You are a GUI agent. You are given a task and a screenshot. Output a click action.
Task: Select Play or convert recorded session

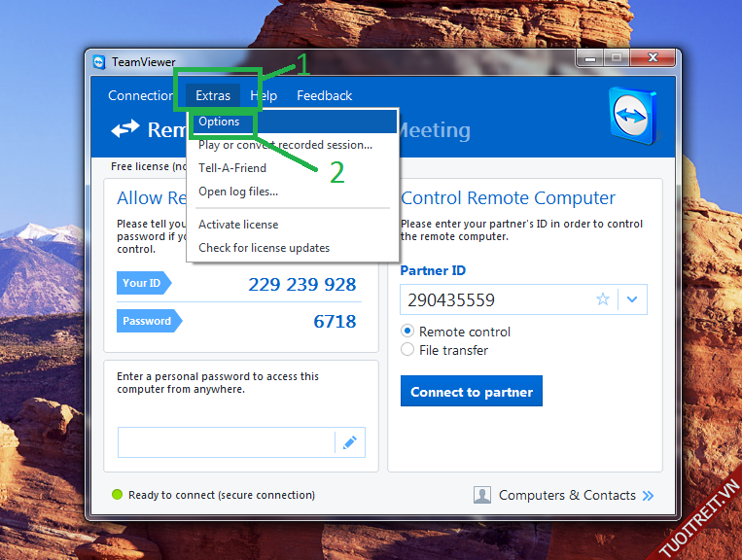285,145
